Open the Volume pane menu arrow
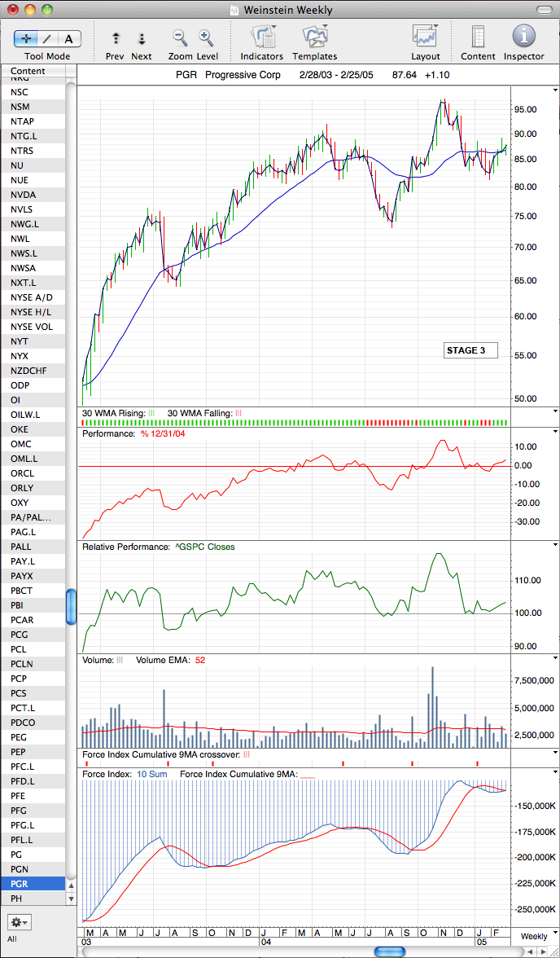The image size is (560, 958). pos(554,658)
